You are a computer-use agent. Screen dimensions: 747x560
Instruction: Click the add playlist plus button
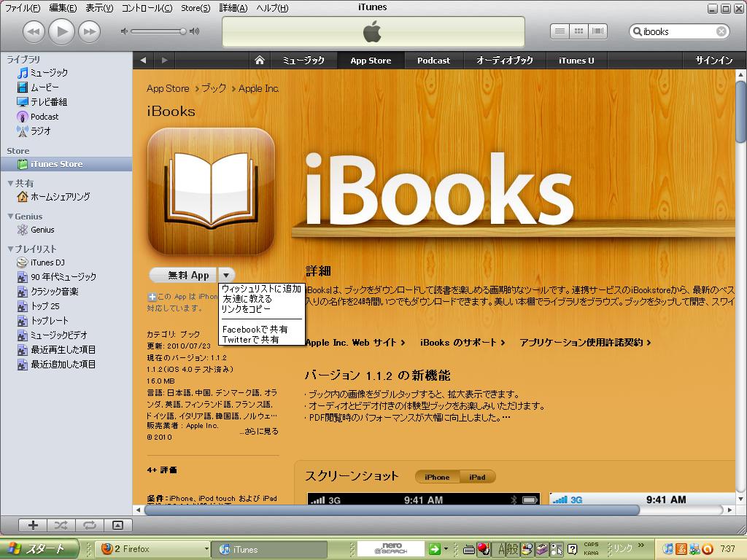point(33,525)
